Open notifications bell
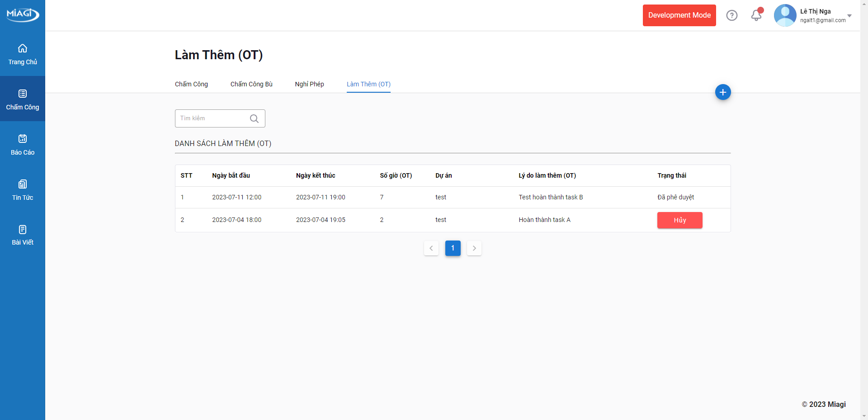This screenshot has height=420, width=868. pyautogui.click(x=756, y=15)
